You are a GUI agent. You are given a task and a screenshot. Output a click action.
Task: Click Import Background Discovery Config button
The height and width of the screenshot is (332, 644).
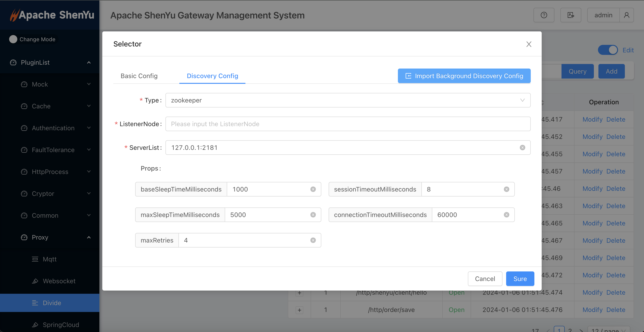pyautogui.click(x=464, y=76)
